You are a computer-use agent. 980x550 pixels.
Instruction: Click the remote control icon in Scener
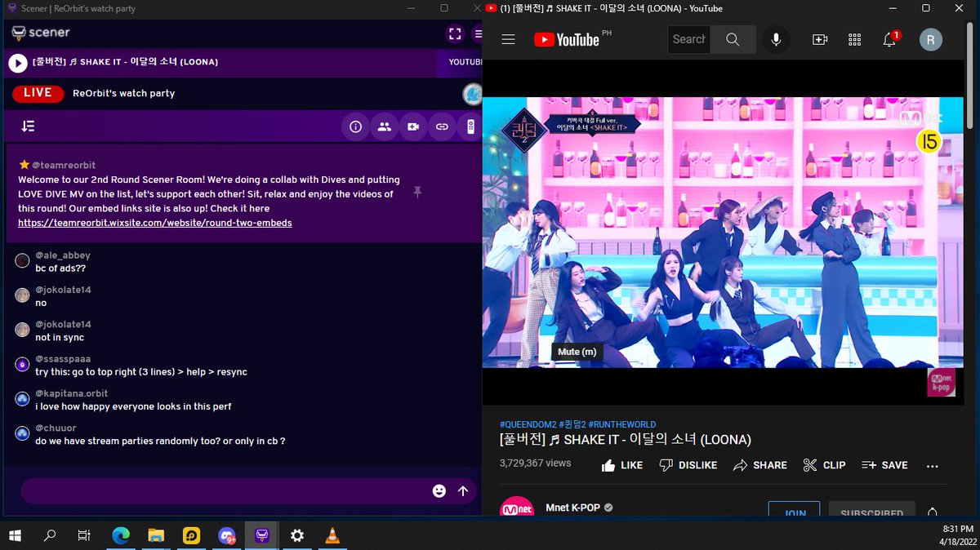point(470,126)
